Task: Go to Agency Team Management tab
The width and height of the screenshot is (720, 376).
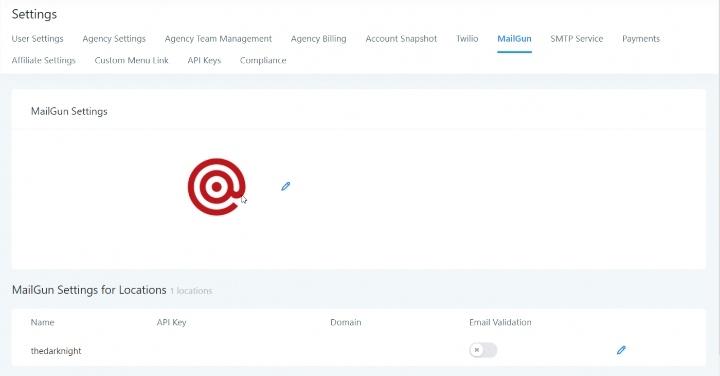Action: [x=218, y=39]
